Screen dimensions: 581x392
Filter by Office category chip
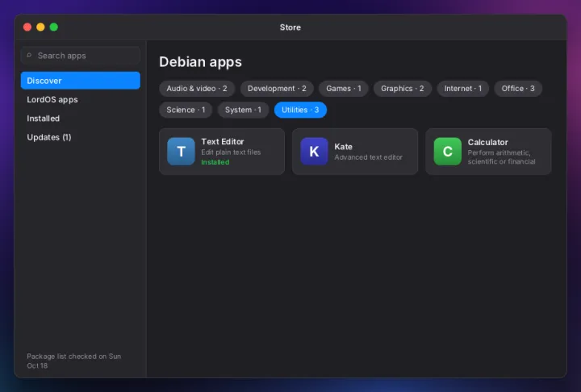tap(518, 89)
